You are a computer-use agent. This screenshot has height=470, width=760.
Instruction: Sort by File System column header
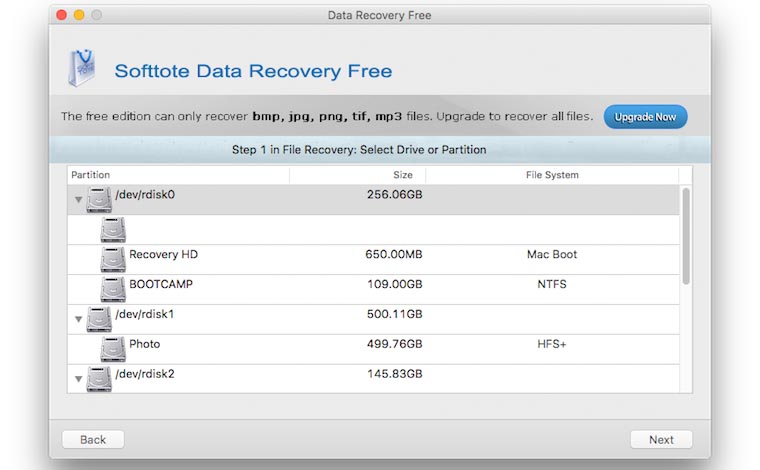point(552,175)
